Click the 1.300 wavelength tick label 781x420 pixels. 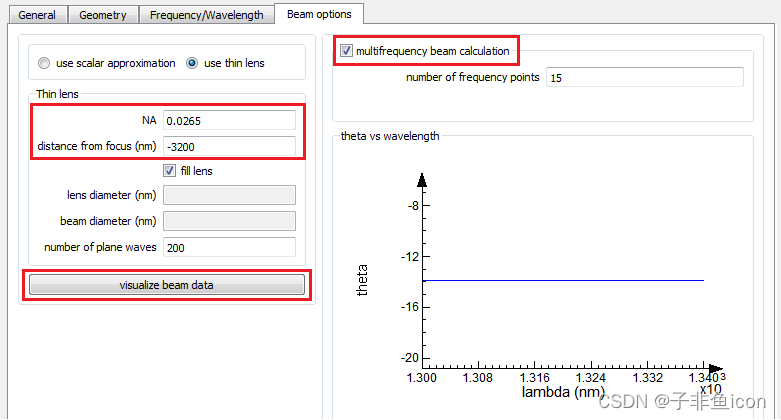(421, 378)
